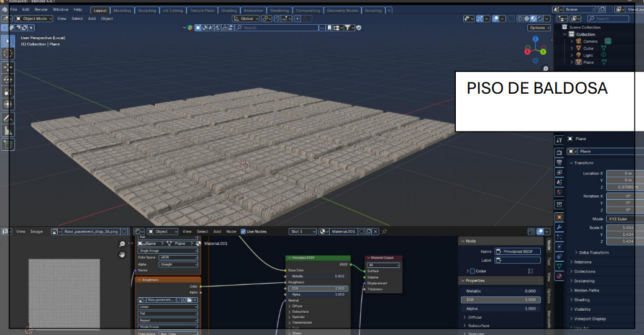Switch to the UV Editing workspace tab
Screen dimensions: 644x335
pyautogui.click(x=173, y=11)
